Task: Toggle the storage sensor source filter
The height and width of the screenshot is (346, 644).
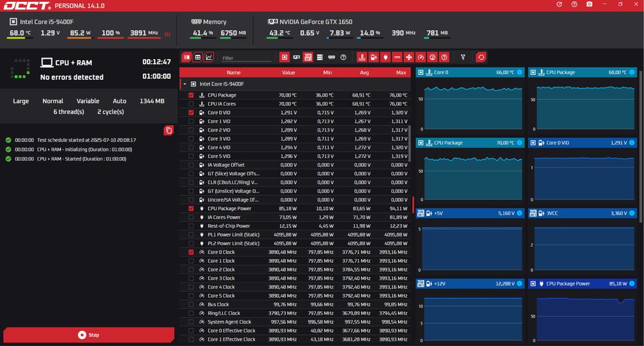Action: (319, 57)
